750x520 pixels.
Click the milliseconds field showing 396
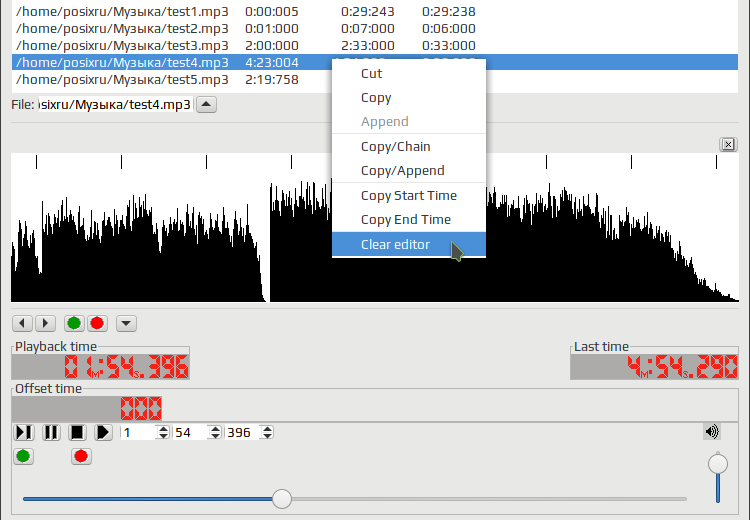[x=243, y=432]
